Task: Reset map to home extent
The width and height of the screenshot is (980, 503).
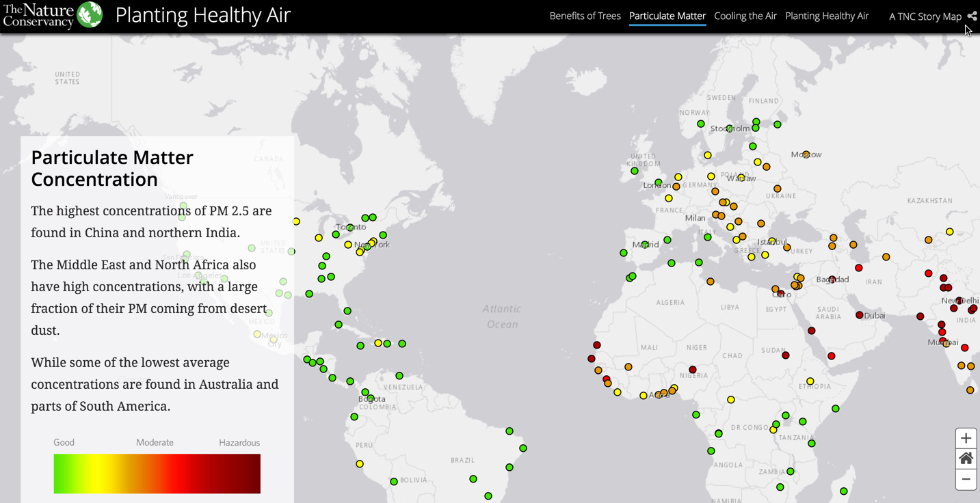Action: click(966, 459)
